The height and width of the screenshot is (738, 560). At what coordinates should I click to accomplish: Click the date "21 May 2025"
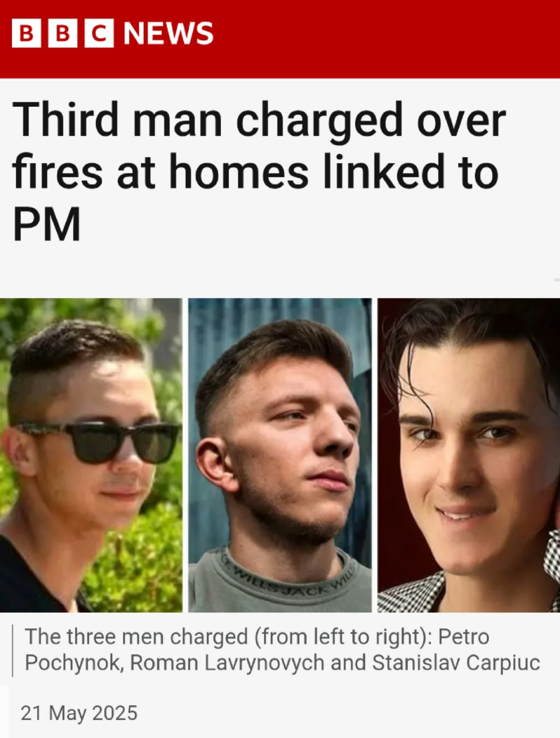click(x=79, y=713)
